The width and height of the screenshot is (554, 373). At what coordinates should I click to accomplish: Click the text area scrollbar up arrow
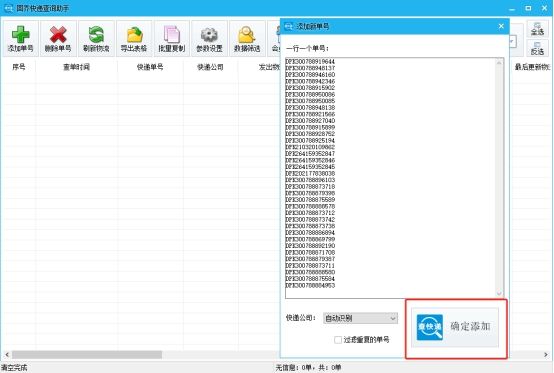pyautogui.click(x=499, y=63)
